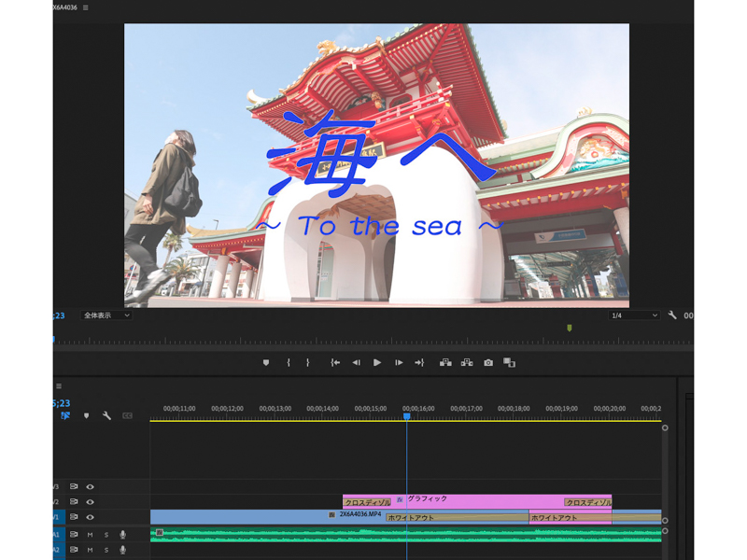
Task: Toggle sync lock on V1 track
Action: pos(74,517)
